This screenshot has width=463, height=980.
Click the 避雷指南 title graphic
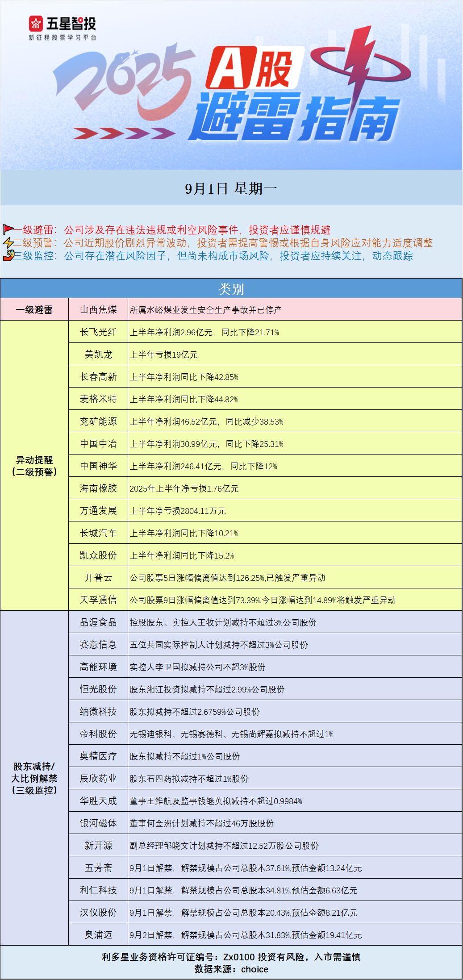click(295, 117)
